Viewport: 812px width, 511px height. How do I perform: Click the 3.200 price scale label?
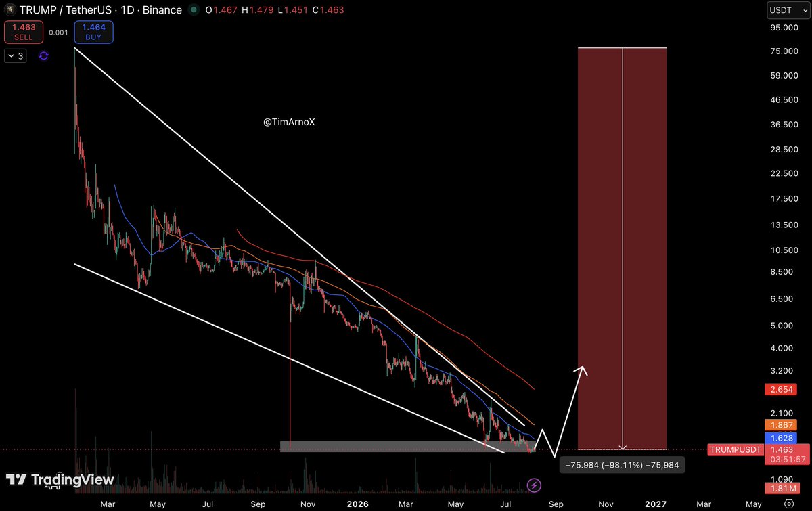[780, 372]
